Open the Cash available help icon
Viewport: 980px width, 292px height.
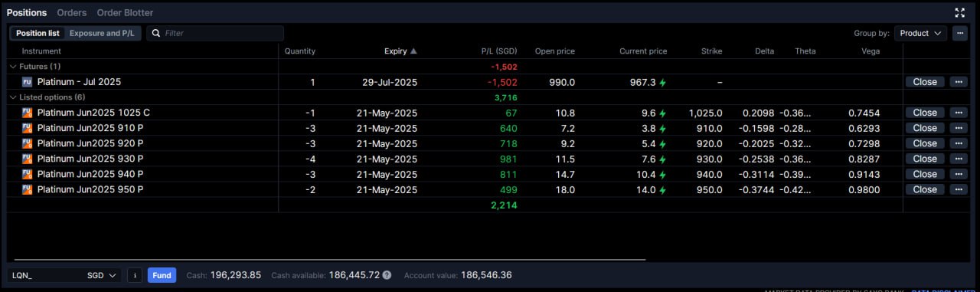387,275
